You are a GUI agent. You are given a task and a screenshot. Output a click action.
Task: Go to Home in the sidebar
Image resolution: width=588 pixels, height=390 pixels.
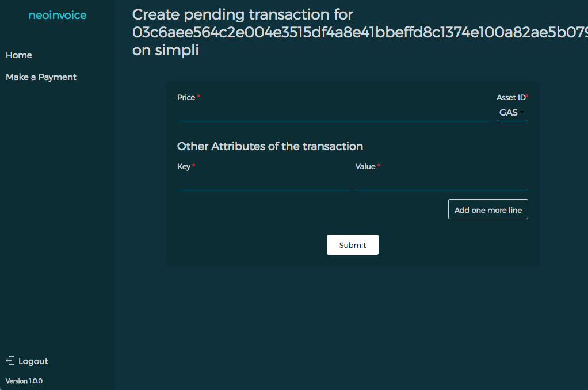(19, 55)
